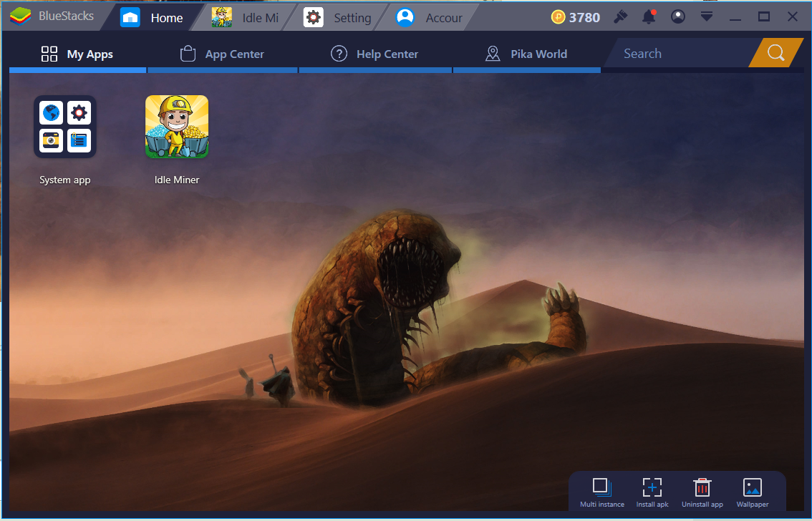Navigate to Pika World
Image resolution: width=812 pixels, height=521 pixels.
(526, 54)
